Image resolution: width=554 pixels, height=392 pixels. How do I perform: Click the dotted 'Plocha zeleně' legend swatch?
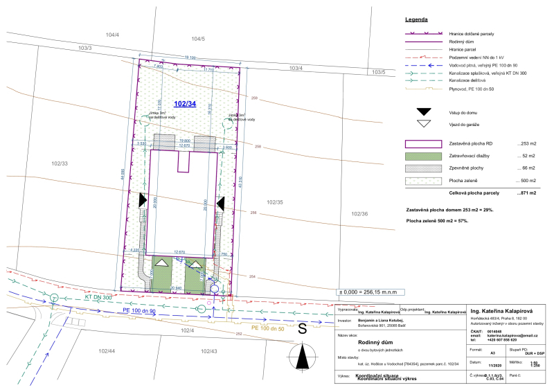[x=423, y=179]
